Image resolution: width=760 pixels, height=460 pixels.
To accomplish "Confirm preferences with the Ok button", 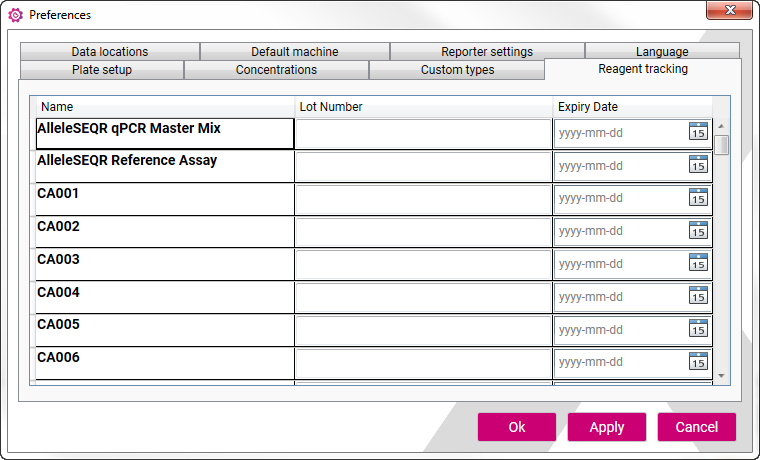I will [517, 427].
